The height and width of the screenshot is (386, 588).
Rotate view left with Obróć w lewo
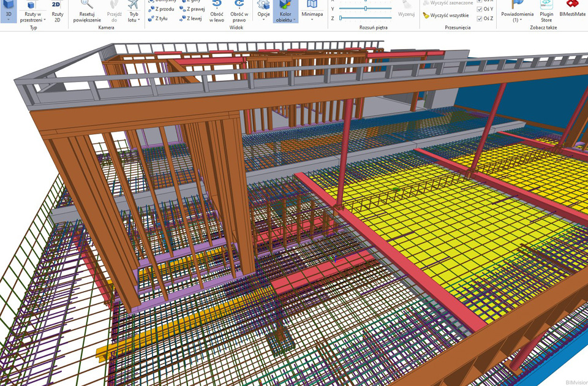tap(217, 12)
